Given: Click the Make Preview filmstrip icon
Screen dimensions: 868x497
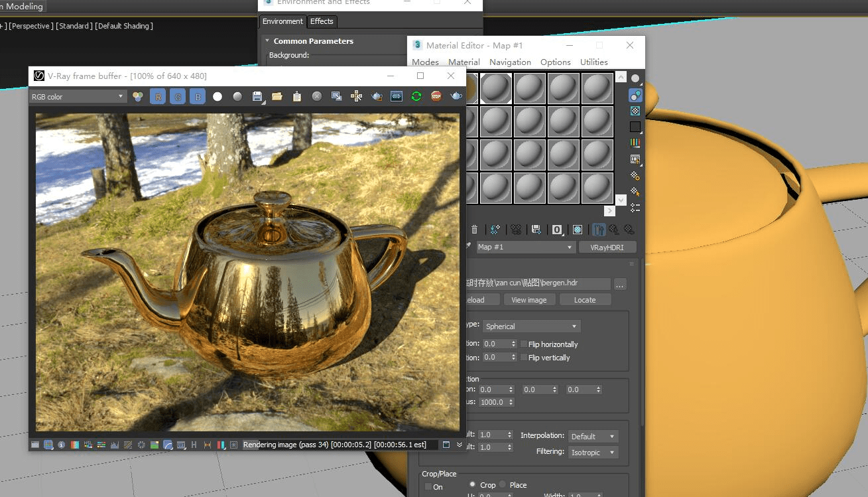Looking at the screenshot, I should 635,159.
